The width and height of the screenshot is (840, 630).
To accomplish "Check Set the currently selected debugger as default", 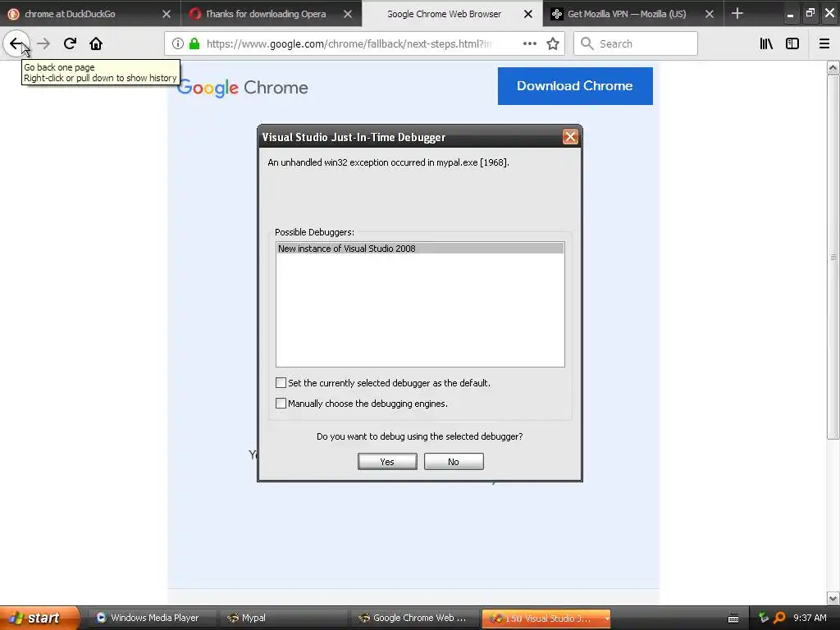I will (x=281, y=383).
